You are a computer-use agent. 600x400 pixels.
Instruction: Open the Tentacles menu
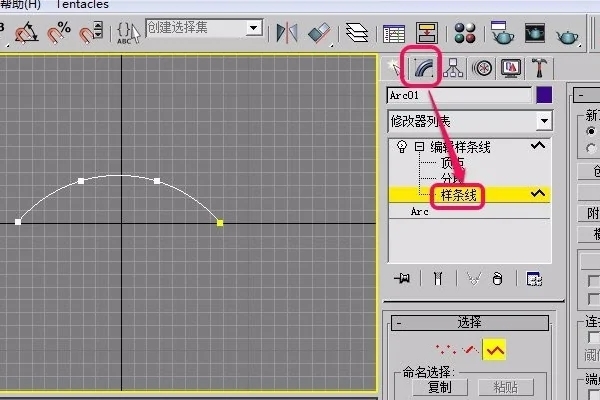tap(82, 4)
